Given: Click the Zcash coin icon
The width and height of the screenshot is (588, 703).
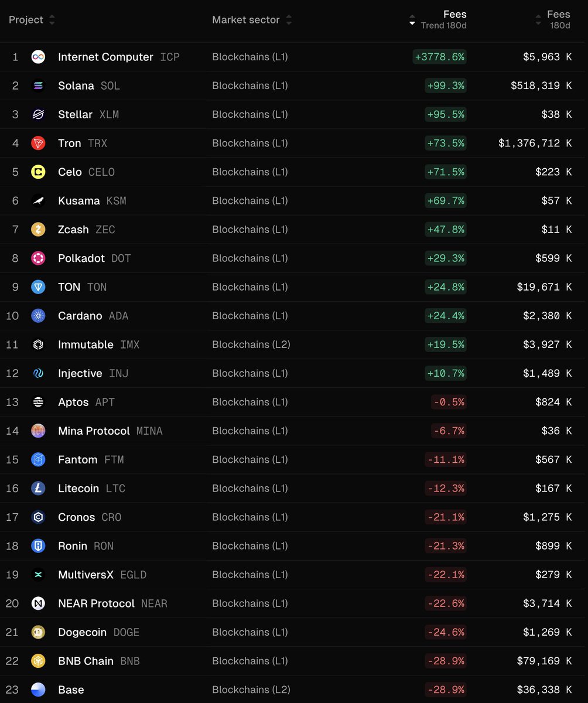Looking at the screenshot, I should [x=38, y=229].
